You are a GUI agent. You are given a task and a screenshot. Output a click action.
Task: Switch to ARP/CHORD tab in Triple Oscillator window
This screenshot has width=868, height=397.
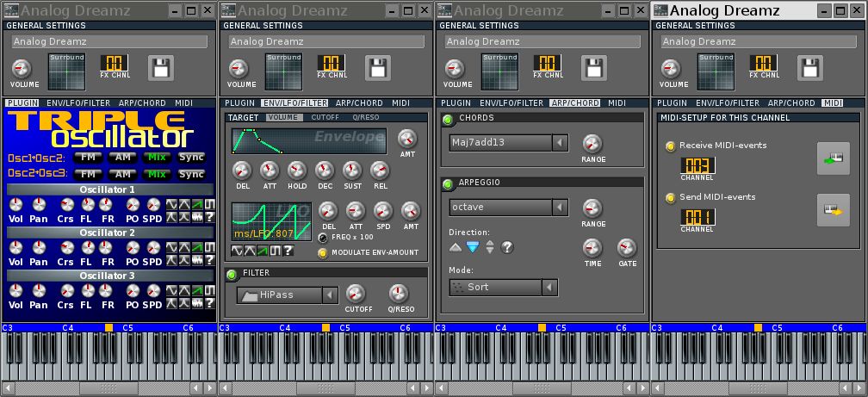(x=142, y=103)
